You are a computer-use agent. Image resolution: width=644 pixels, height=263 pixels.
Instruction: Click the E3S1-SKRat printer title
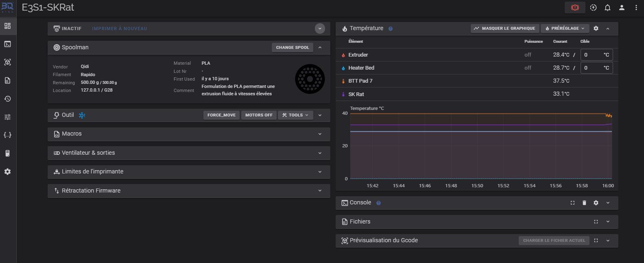pyautogui.click(x=48, y=8)
